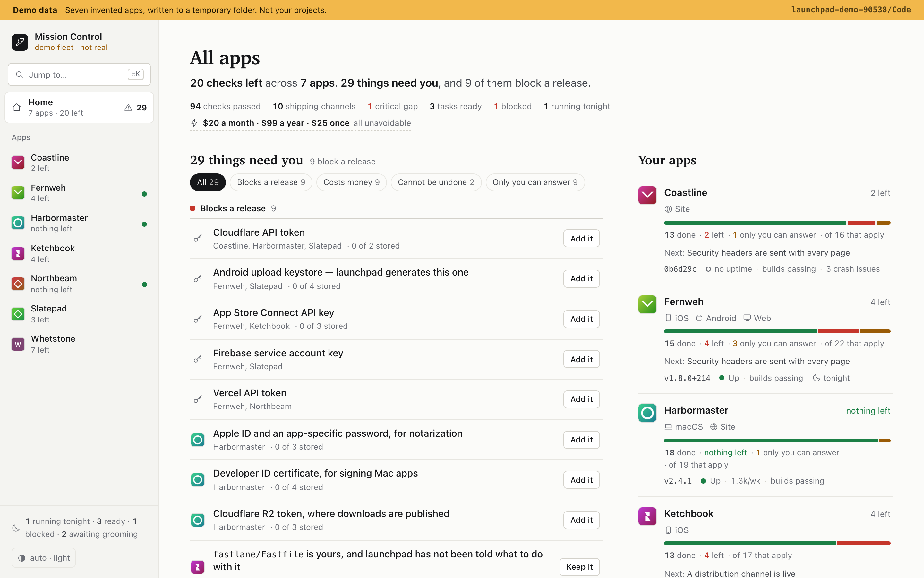Click the launchpad-demo-90538/Code path

(851, 10)
